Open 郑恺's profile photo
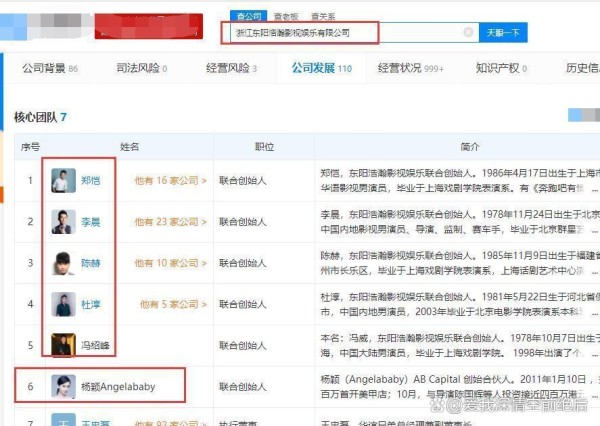Screen dimensions: 600x426 64,180
